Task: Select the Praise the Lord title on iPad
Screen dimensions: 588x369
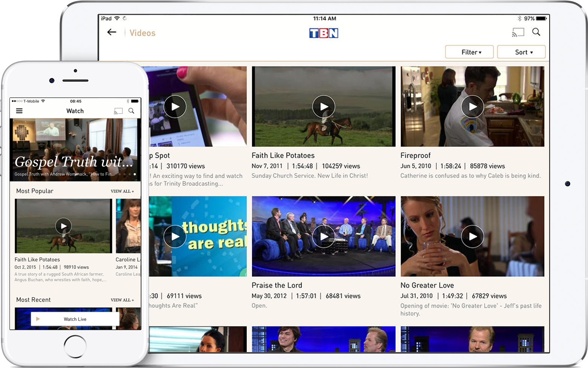Action: 277,285
